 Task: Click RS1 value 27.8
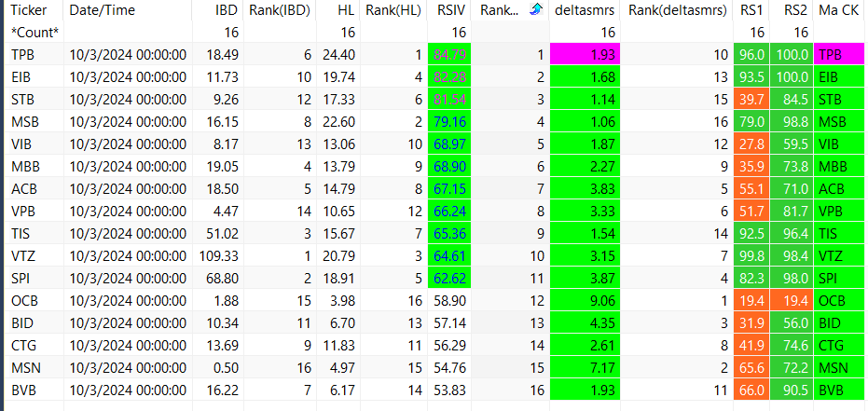[x=751, y=144]
